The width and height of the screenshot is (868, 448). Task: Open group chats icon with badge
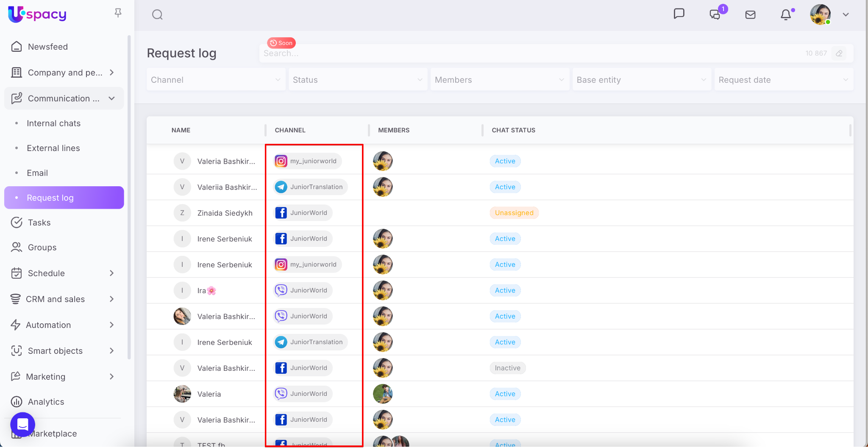click(715, 14)
